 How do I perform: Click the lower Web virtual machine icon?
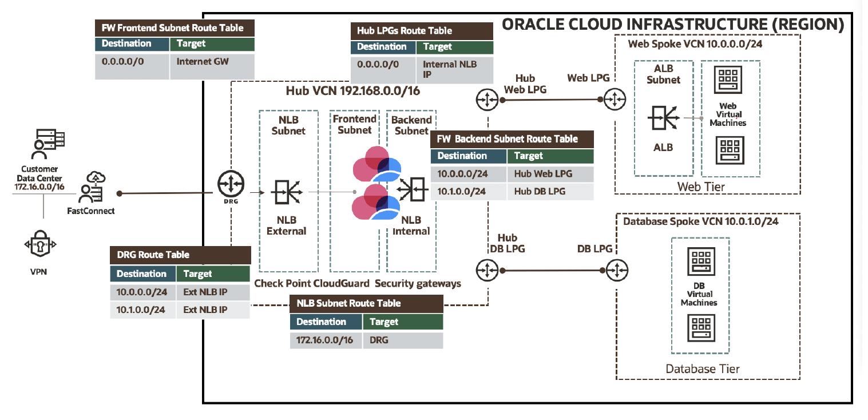[729, 150]
